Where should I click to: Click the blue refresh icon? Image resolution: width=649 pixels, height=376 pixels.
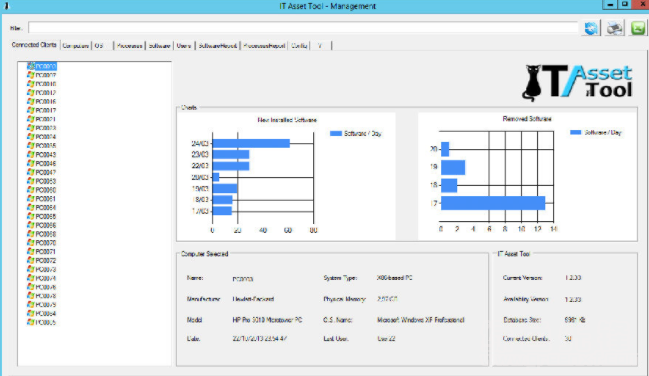click(591, 28)
